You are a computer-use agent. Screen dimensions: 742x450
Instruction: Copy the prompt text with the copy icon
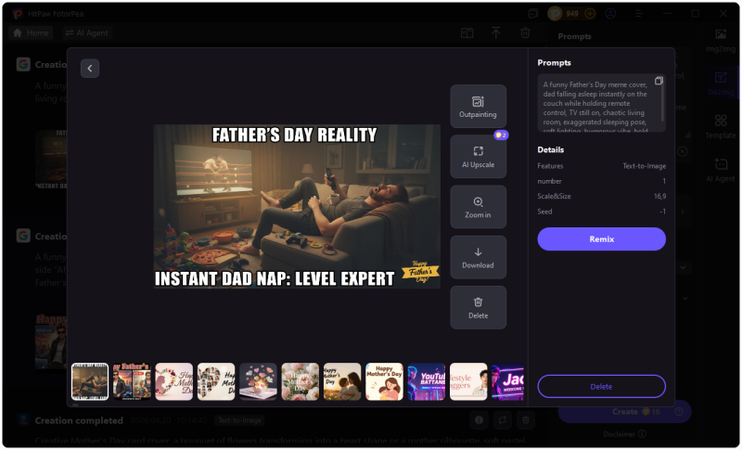tap(658, 81)
